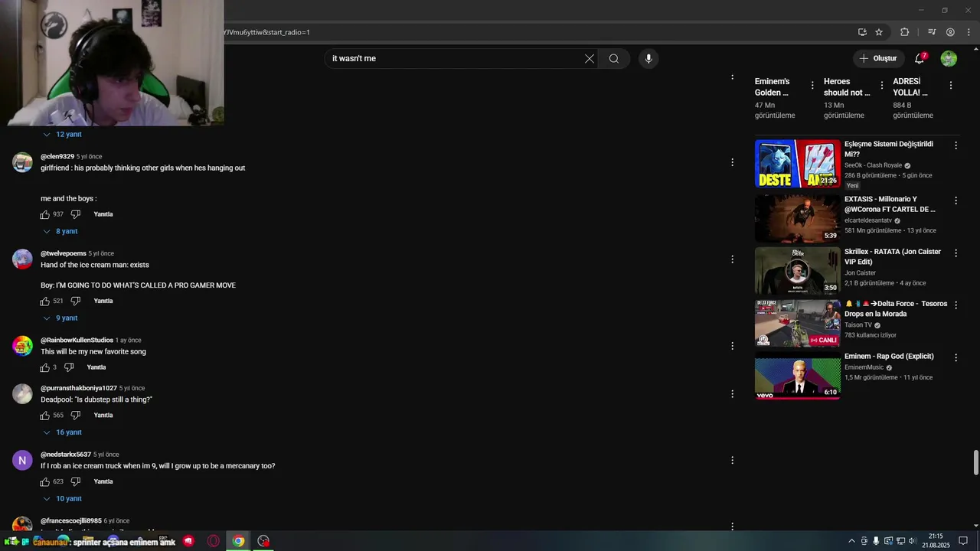Image resolution: width=980 pixels, height=551 pixels.
Task: Open the Eşleşme Sistemi Clash Royale thumbnail
Action: pyautogui.click(x=797, y=163)
